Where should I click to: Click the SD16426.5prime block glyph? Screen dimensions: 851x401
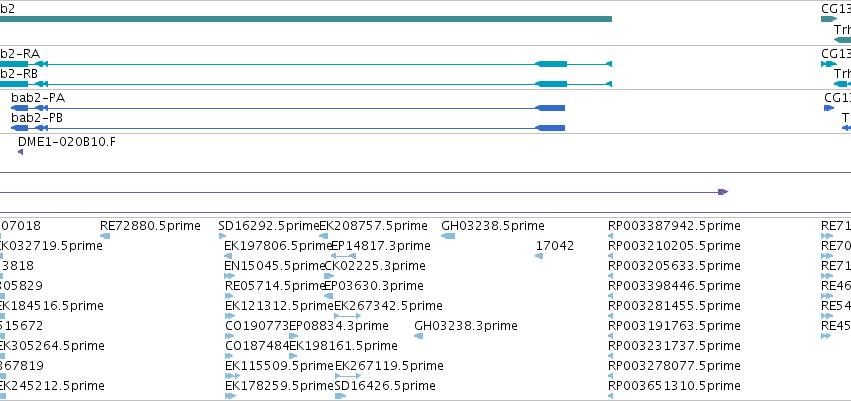(x=340, y=396)
